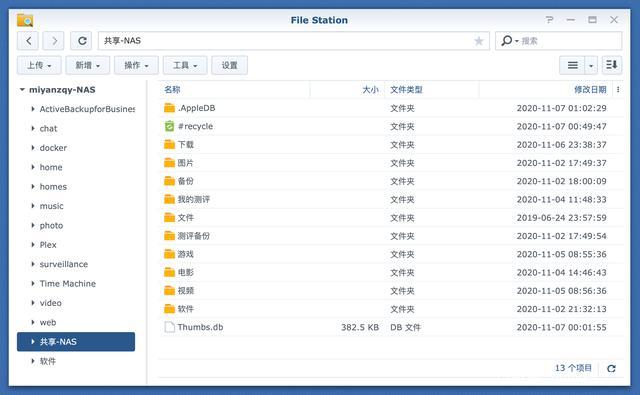
Task: Click the search magnifier icon
Action: point(506,41)
